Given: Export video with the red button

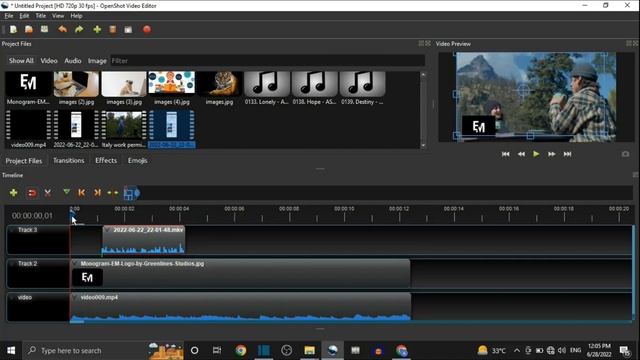Looking at the screenshot, I should click(x=147, y=29).
